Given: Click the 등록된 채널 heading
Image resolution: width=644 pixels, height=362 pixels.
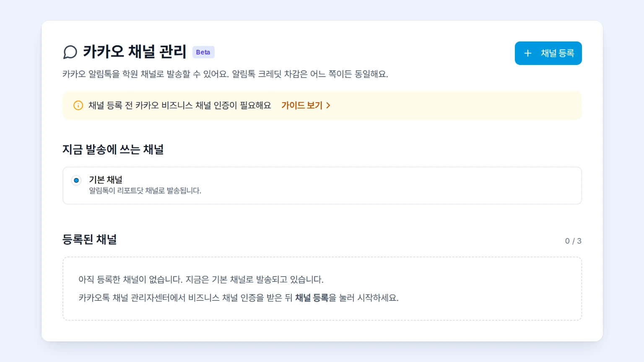Looking at the screenshot, I should tap(89, 239).
